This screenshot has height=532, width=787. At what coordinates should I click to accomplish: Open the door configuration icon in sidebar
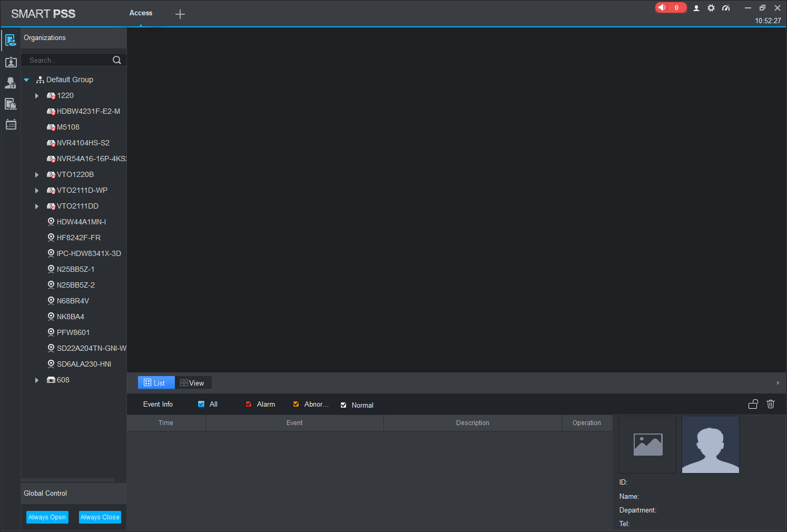point(11,104)
